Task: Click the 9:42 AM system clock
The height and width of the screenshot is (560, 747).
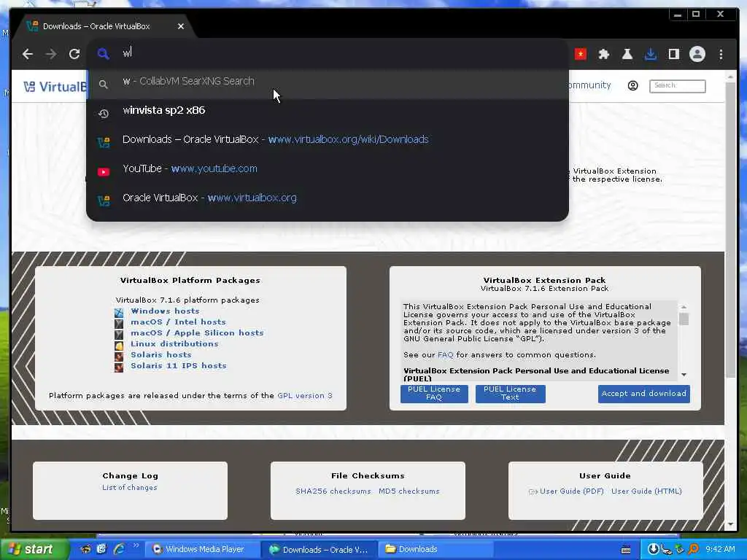Action: pyautogui.click(x=720, y=550)
